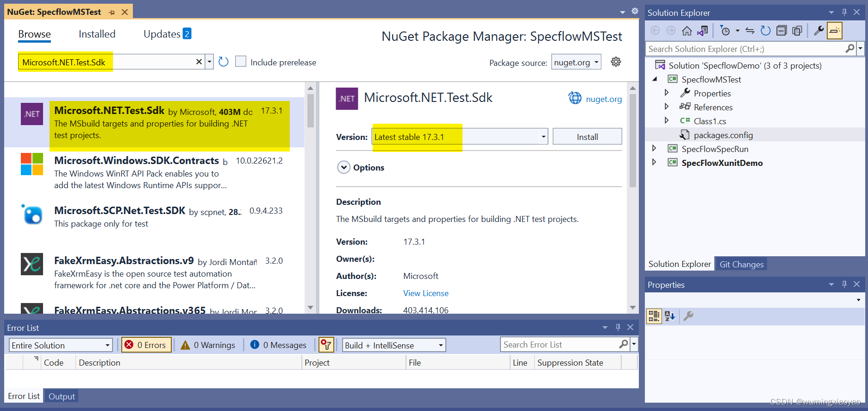868x411 pixels.
Task: Open NuGet package source settings gear
Action: point(616,62)
